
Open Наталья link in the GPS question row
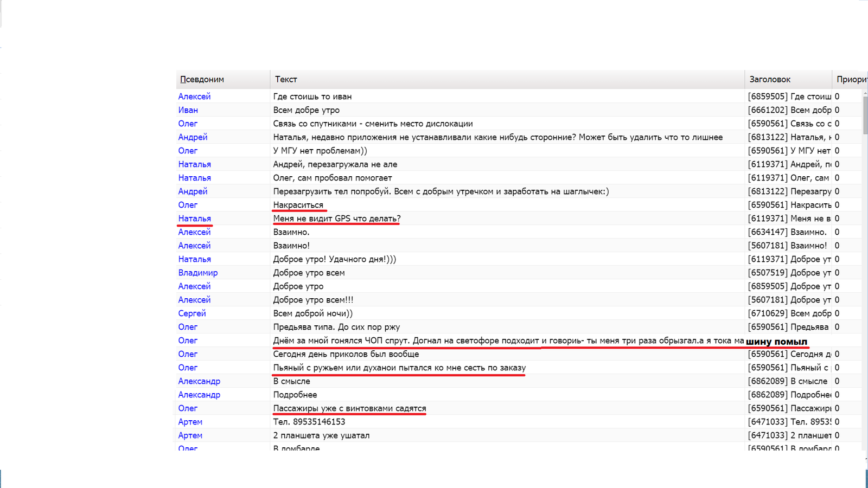[195, 219]
